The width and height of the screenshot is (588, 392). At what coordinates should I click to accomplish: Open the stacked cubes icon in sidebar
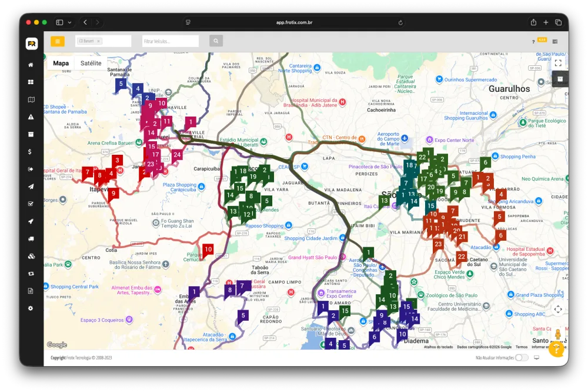click(x=31, y=256)
